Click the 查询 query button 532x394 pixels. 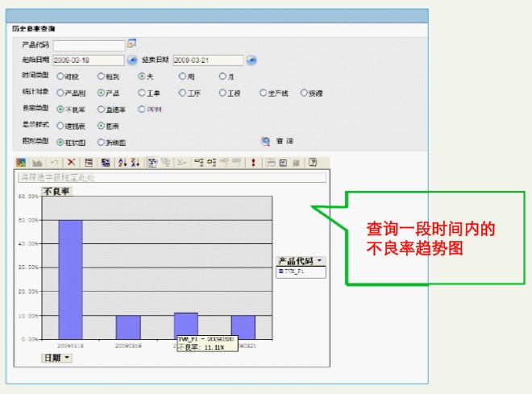point(285,141)
